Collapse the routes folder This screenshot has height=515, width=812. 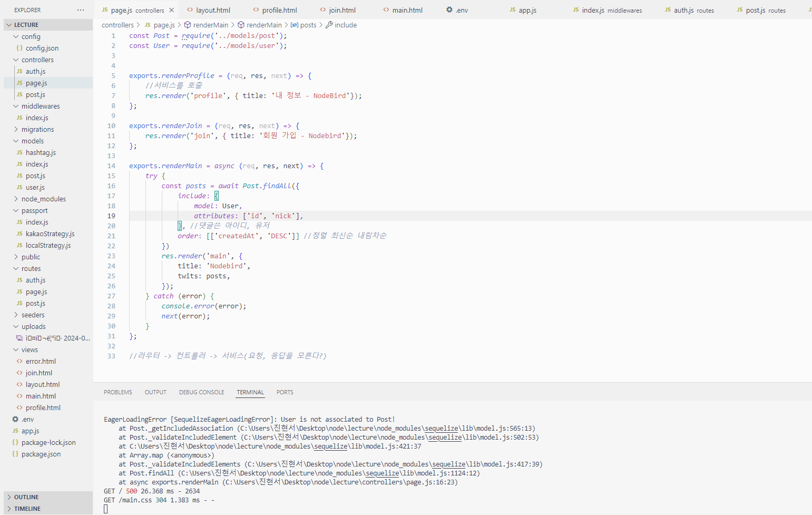[16, 268]
